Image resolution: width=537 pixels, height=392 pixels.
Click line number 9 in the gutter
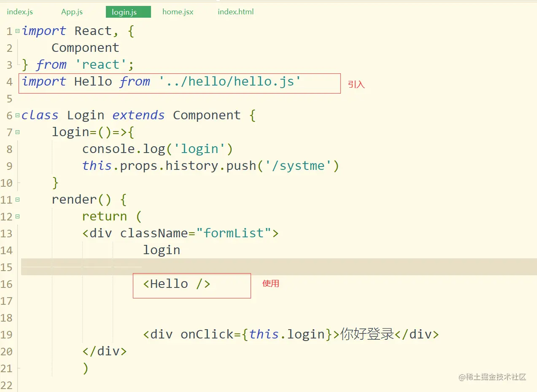[9, 166]
